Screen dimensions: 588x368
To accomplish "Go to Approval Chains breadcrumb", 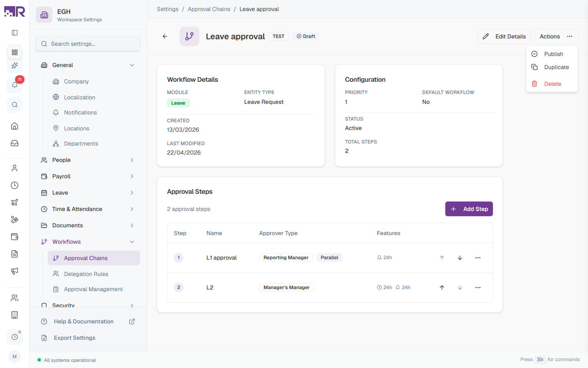I will coord(209,9).
